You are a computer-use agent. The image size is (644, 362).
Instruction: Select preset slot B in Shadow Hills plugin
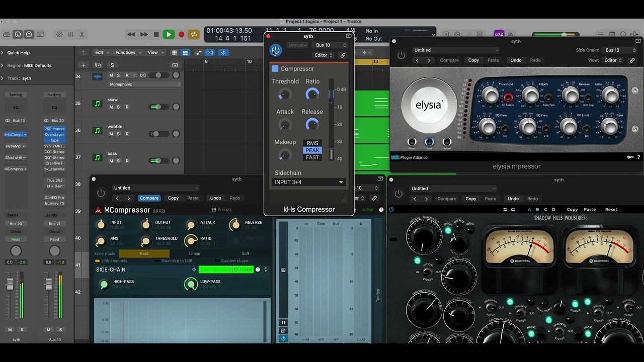pos(537,210)
